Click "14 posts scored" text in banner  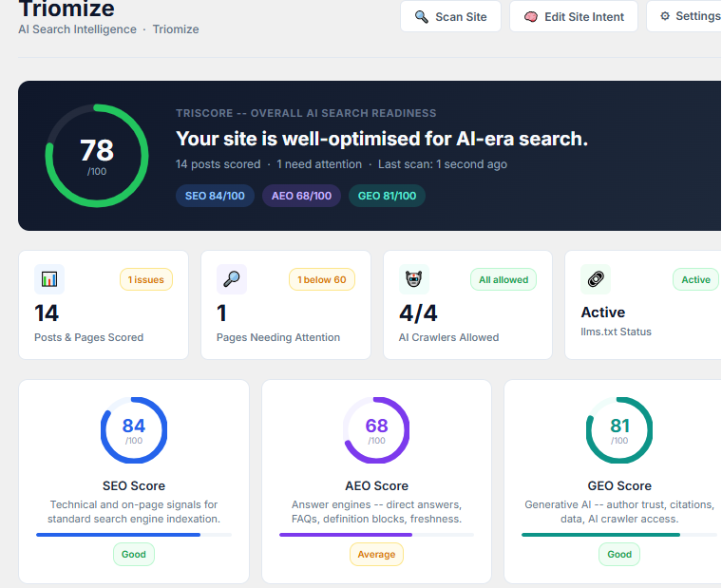[218, 164]
